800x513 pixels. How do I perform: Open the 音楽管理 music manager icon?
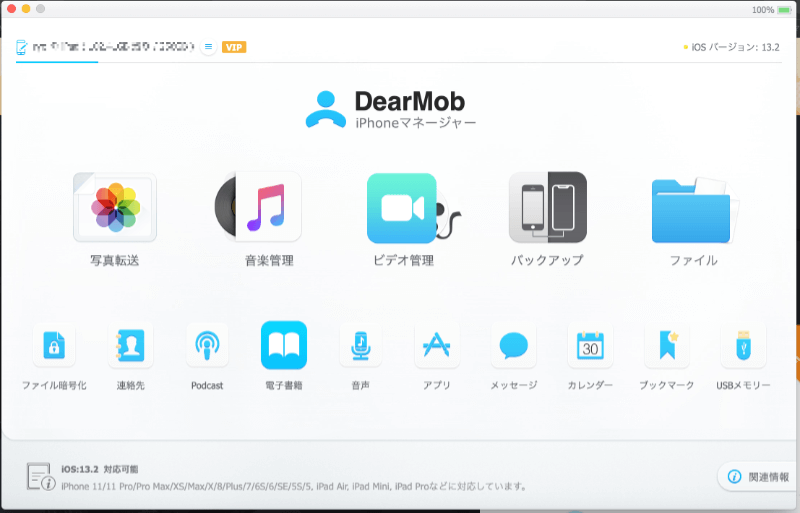click(x=258, y=207)
